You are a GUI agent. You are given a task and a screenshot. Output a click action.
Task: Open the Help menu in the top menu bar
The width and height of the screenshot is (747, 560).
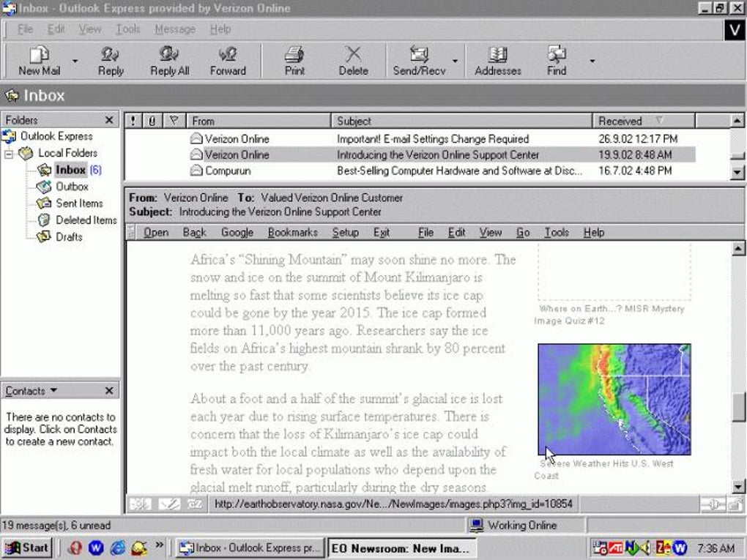coord(220,29)
